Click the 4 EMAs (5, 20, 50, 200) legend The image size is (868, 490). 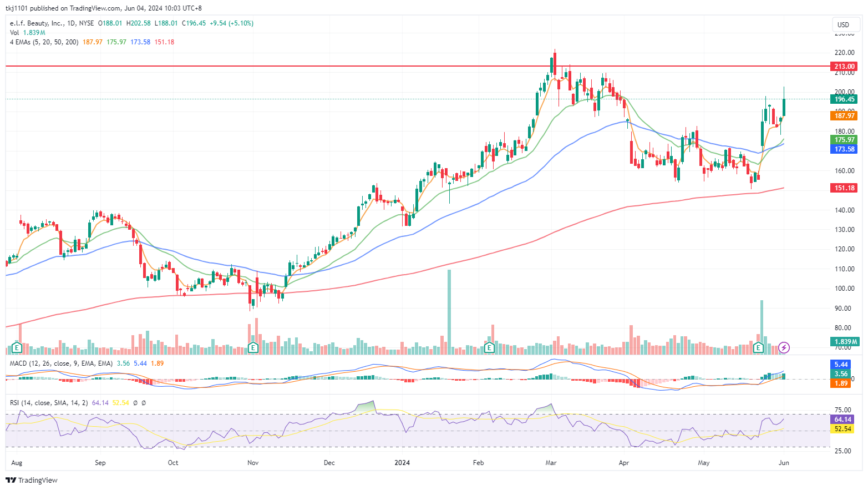click(44, 42)
